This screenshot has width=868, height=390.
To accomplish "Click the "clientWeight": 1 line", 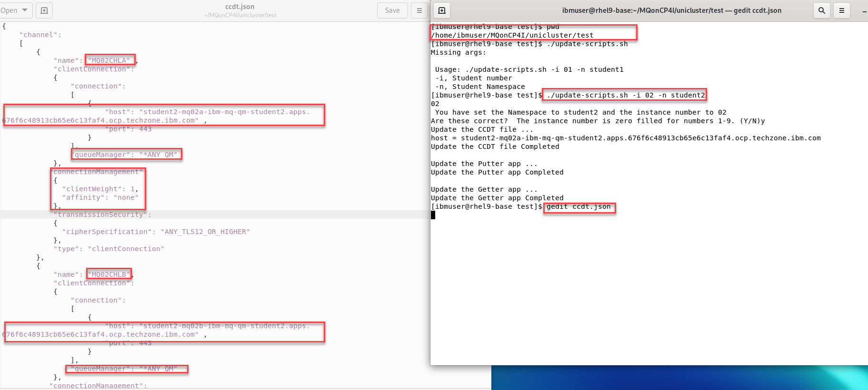I will tap(100, 189).
